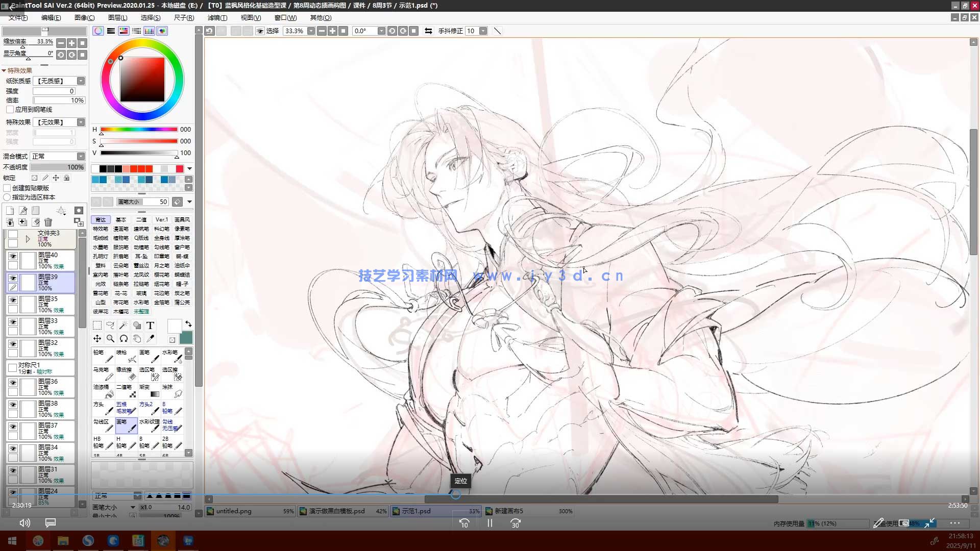The image size is (980, 551).
Task: Hide layer 图层40 with eye icon
Action: click(x=13, y=256)
